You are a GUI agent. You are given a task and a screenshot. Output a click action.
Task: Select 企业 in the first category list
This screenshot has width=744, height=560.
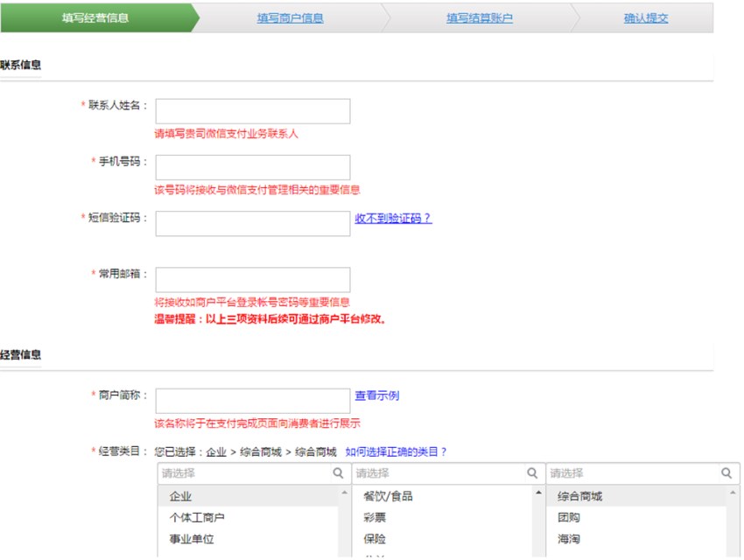[249, 496]
